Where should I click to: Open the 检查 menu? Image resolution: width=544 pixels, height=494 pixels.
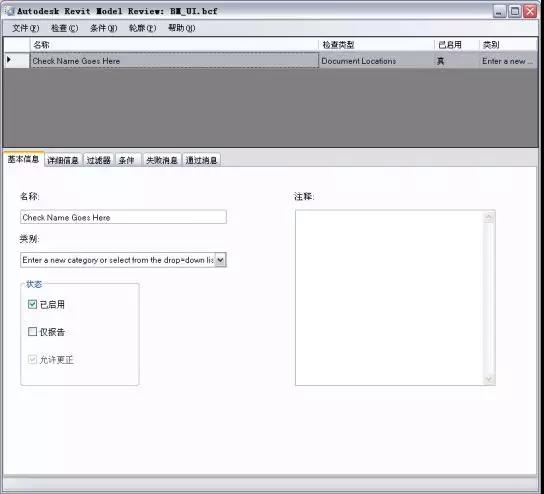[x=65, y=28]
